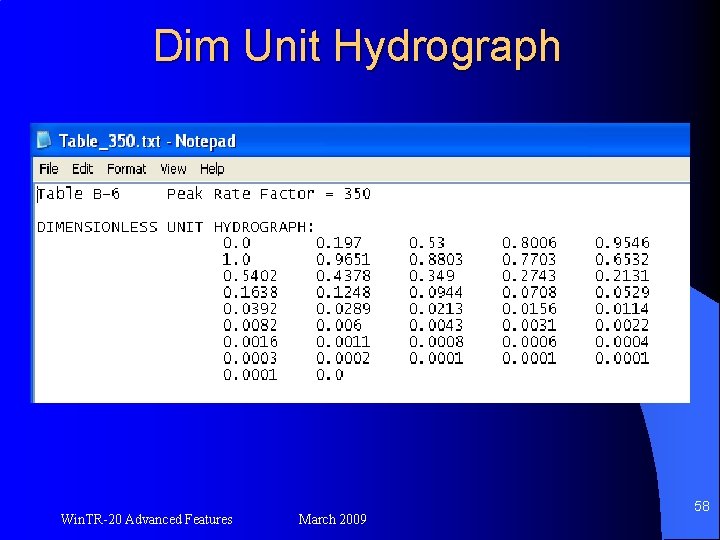Click the value 0.0156
Viewport: 720px width, 540px height.
(529, 309)
